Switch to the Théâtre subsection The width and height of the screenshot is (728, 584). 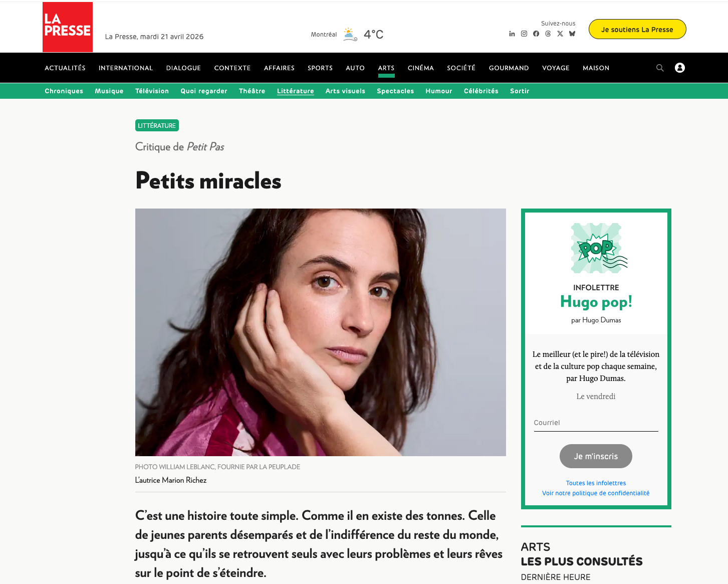[252, 91]
